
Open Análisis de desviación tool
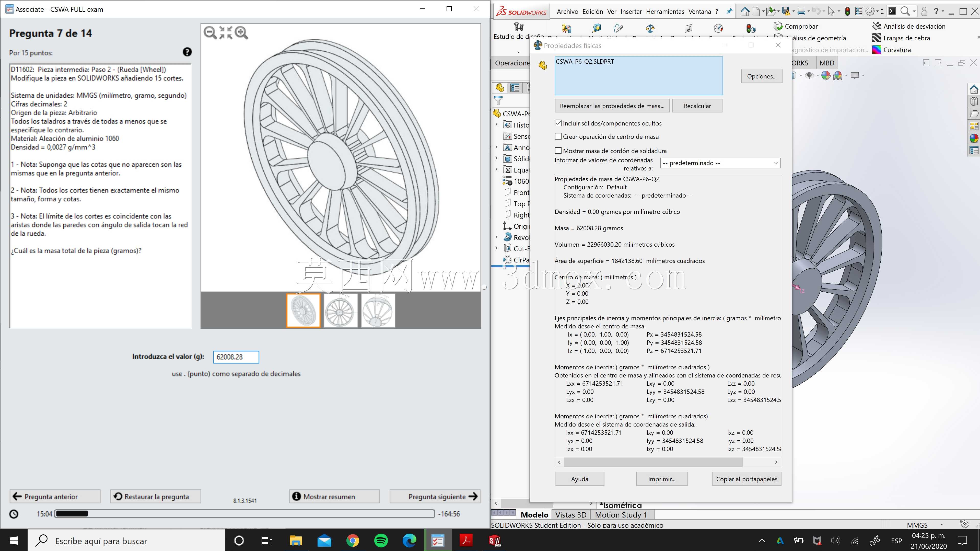coord(908,26)
